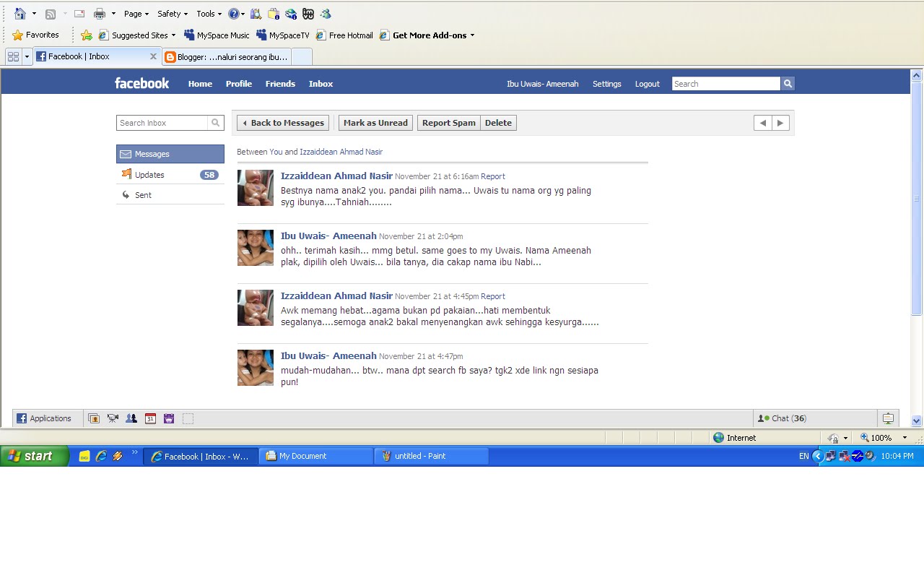
Task: Click the yellow DiGi quick launch icon
Action: 84,456
